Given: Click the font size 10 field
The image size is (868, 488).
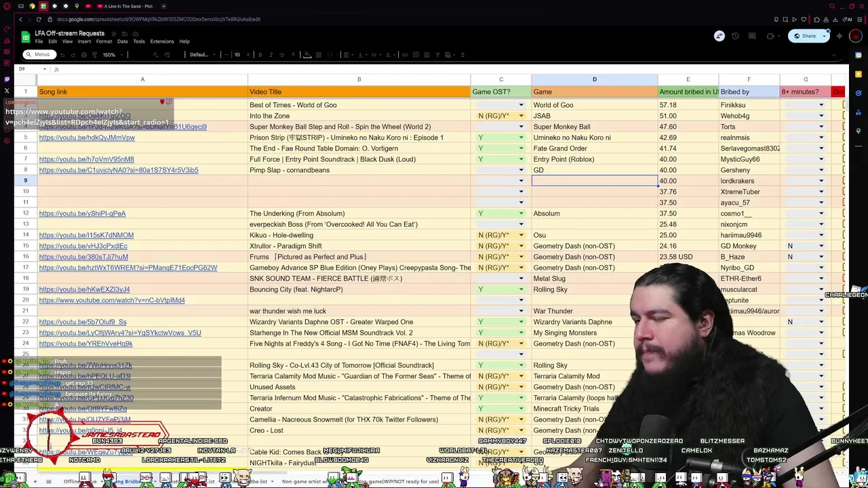Looking at the screenshot, I should [237, 55].
